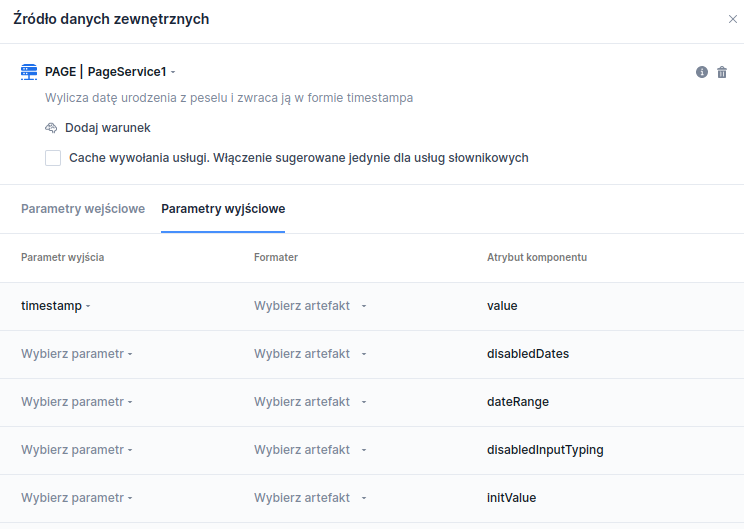
Task: Click the info icon next to PageService1
Action: point(702,72)
